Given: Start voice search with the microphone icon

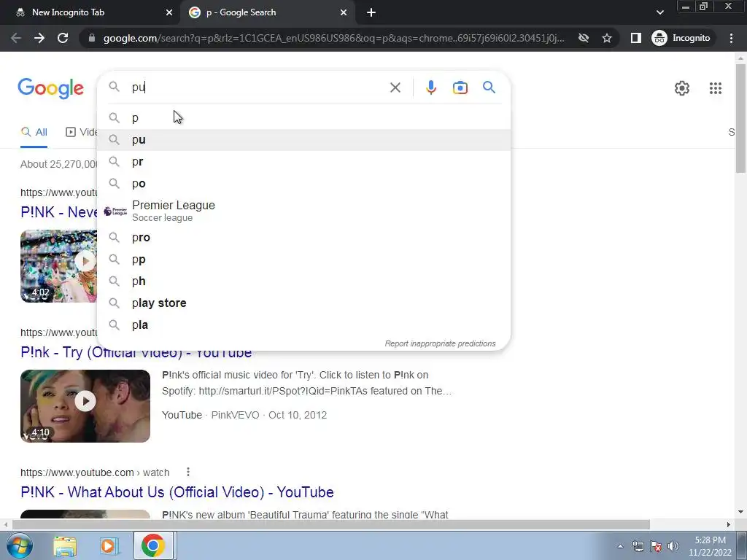Looking at the screenshot, I should (430, 87).
